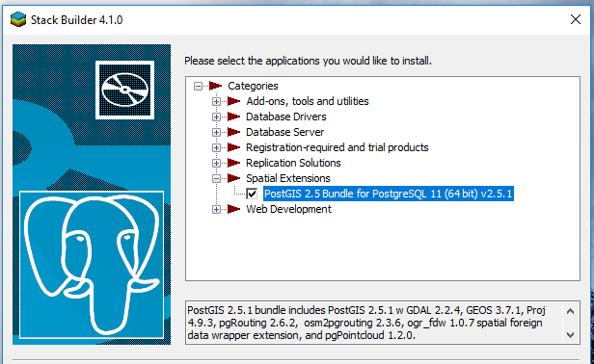Select the Database Server label
The width and height of the screenshot is (594, 364).
pyautogui.click(x=284, y=132)
